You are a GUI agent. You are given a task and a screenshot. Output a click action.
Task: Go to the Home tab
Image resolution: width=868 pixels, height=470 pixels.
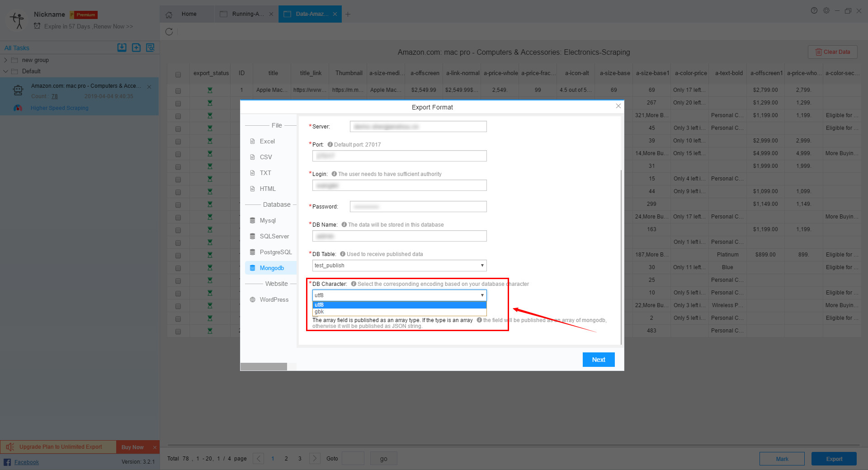point(189,14)
